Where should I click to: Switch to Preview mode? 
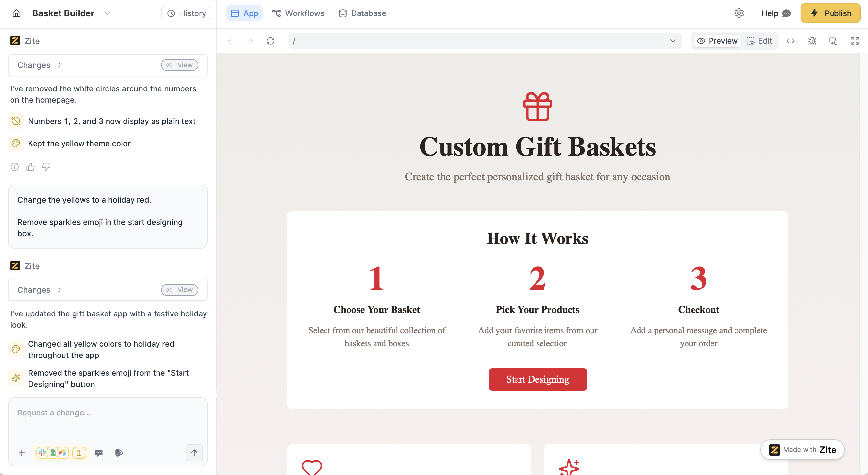[717, 41]
